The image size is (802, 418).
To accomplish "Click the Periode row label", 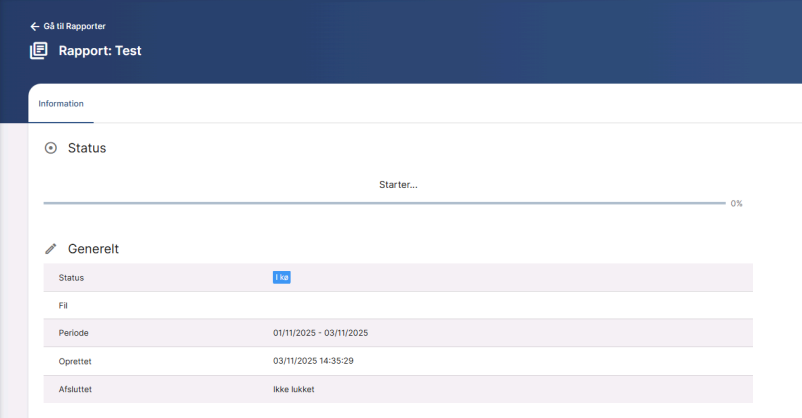I will pos(75,333).
